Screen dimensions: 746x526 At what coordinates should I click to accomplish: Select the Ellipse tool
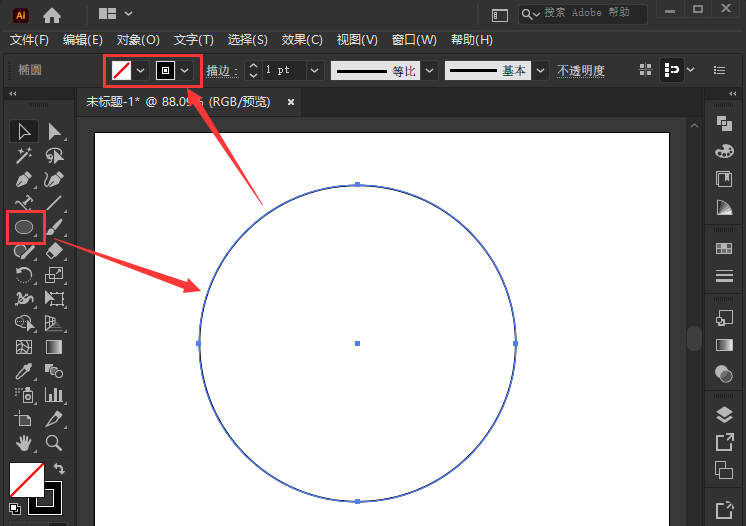click(x=24, y=227)
